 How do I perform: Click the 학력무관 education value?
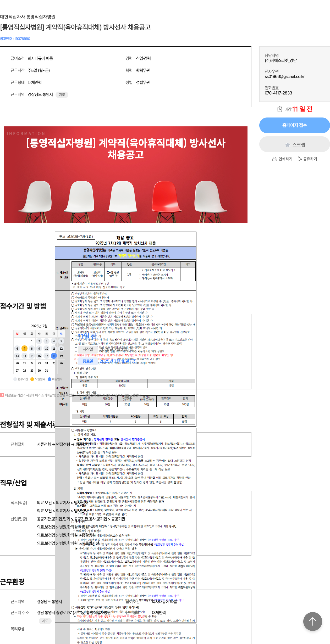143,70
